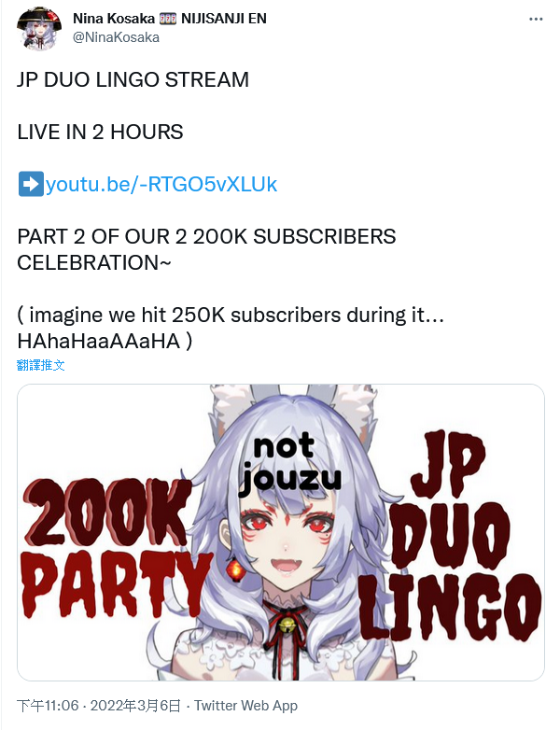The width and height of the screenshot is (560, 730).
Task: Open the three-dot more options menu
Action: coord(536,19)
